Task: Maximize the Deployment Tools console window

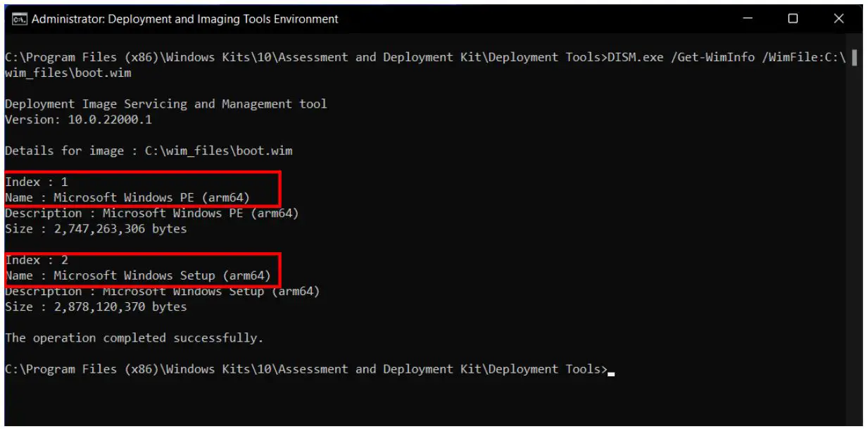Action: click(793, 19)
